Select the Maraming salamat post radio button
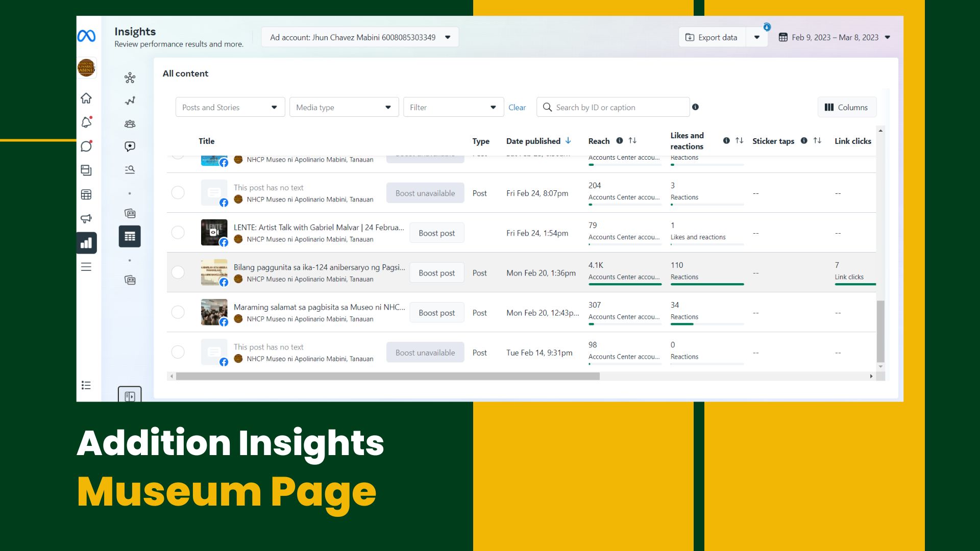980x551 pixels. (178, 312)
